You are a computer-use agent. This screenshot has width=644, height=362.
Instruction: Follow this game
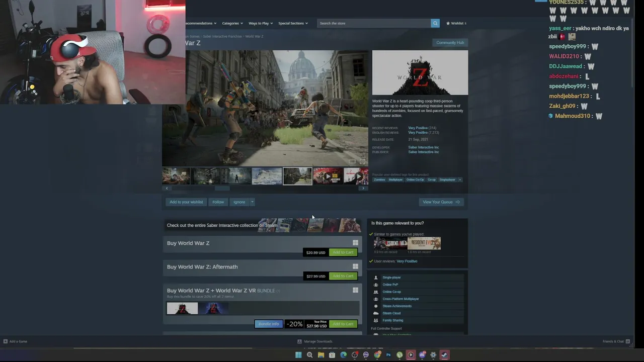point(218,202)
